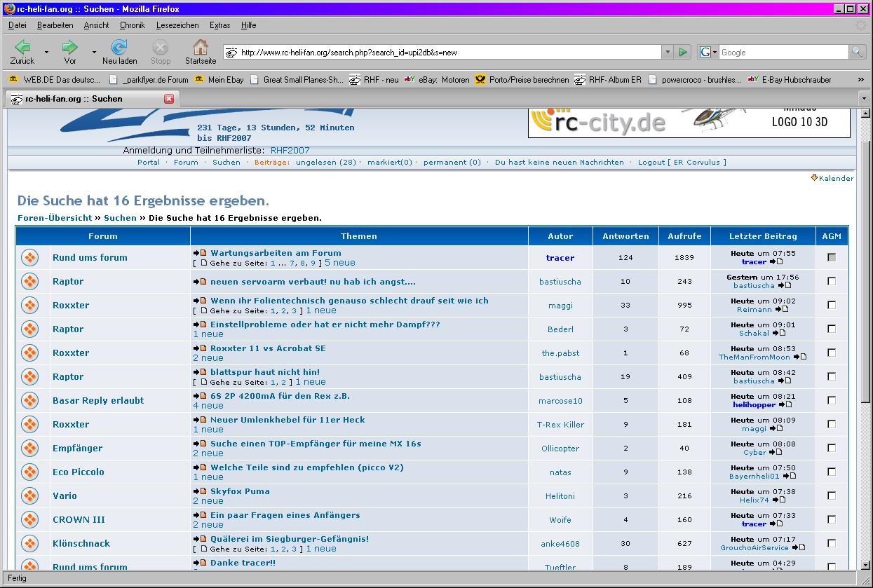Click the Kalender icon link
This screenshot has width=873, height=588.
pyautogui.click(x=814, y=178)
